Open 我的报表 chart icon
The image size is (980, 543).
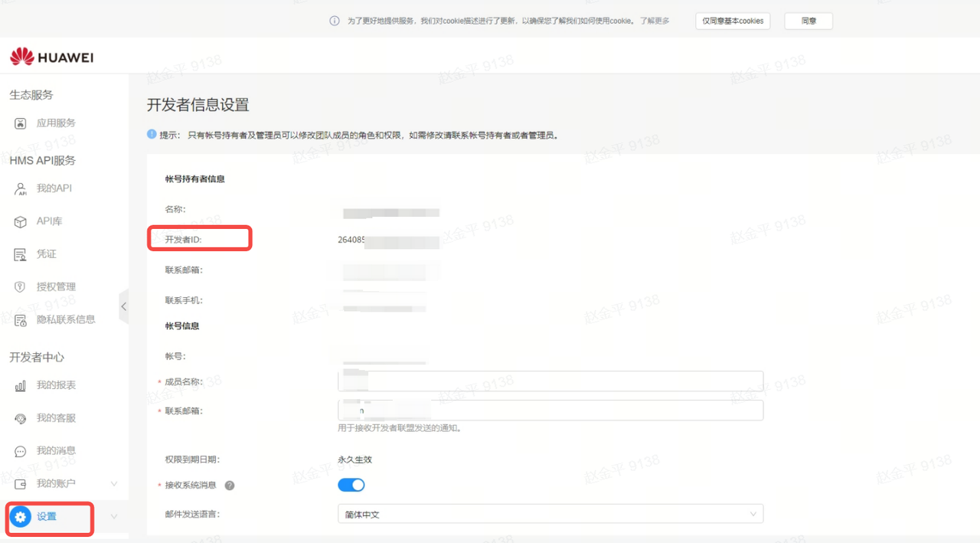tap(21, 386)
